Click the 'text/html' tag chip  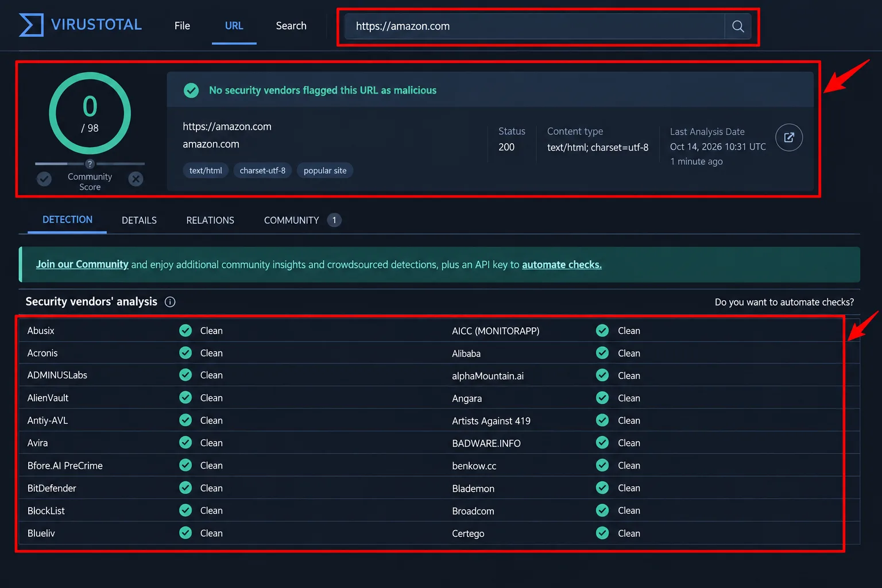pyautogui.click(x=206, y=171)
